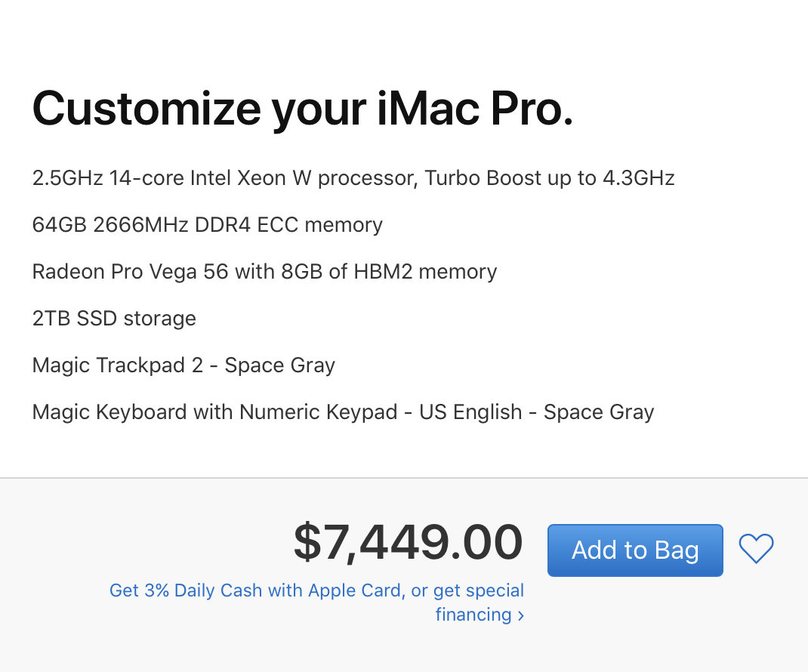Click the Space Gray text after Magic Trackpad 2
This screenshot has height=672, width=808.
pos(280,365)
